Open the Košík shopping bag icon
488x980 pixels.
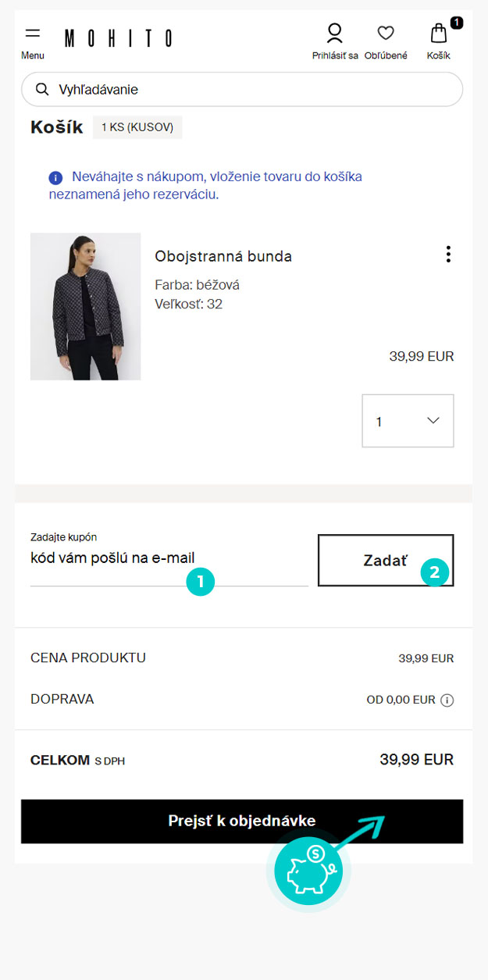coord(439,33)
